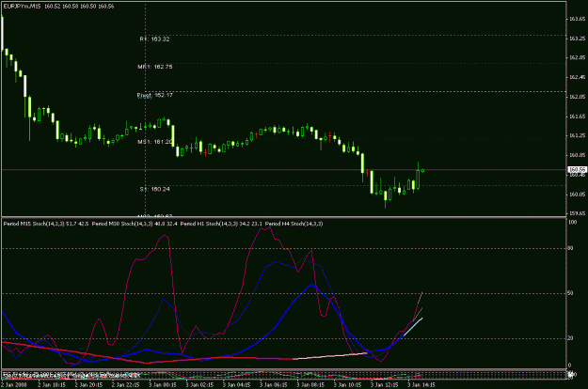Click 2 Jan 18:15 on the time axis

click(x=52, y=385)
